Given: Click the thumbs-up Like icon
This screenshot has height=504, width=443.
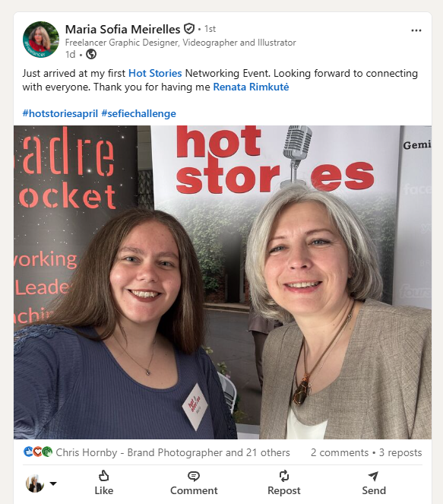Looking at the screenshot, I should coord(103,476).
